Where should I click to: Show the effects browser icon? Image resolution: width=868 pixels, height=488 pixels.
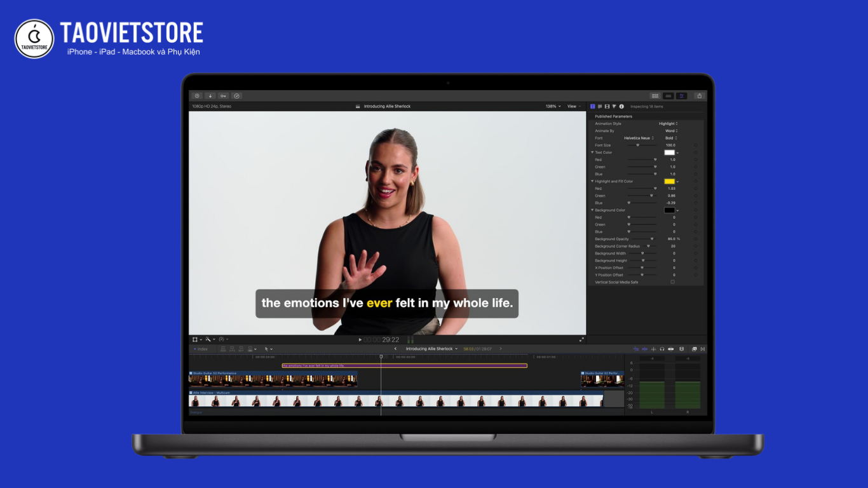pyautogui.click(x=694, y=349)
